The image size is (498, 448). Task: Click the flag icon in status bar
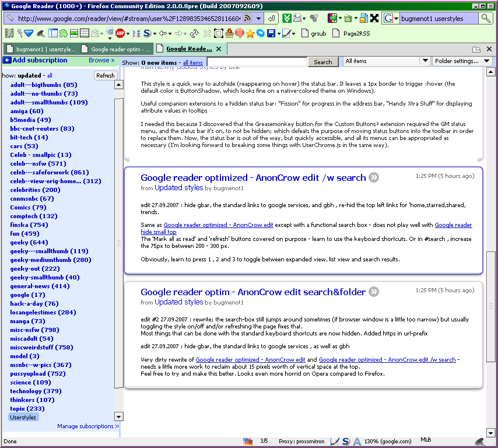[x=248, y=441]
